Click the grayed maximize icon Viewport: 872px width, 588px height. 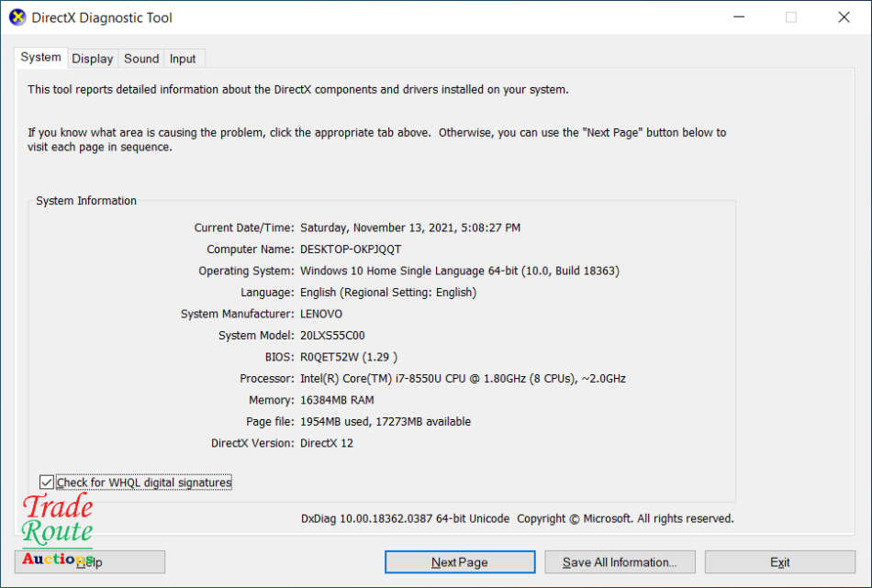tap(790, 17)
